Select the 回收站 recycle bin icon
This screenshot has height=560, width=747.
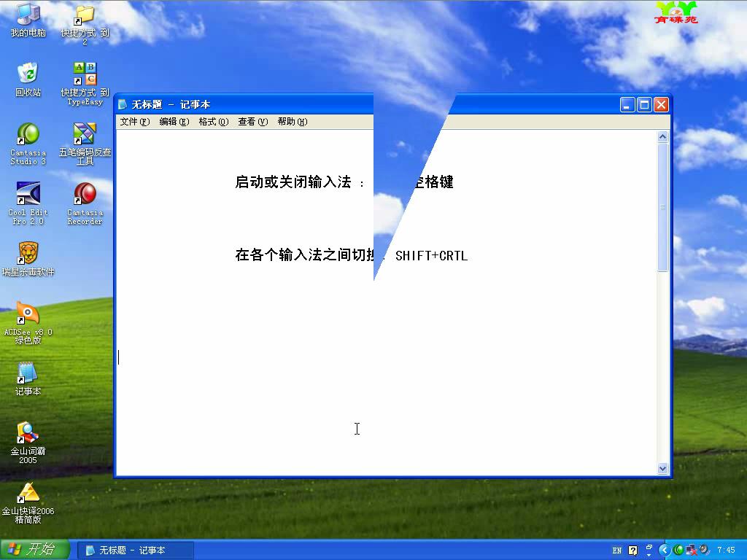28,79
